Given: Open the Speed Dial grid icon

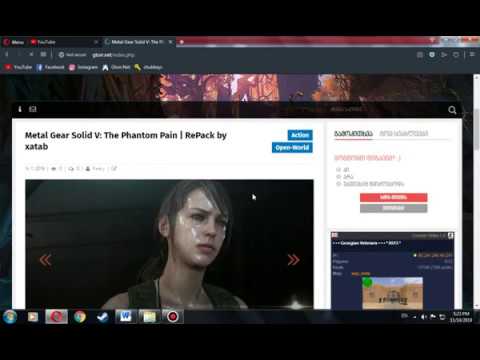Looking at the screenshot, I should [x=43, y=54].
